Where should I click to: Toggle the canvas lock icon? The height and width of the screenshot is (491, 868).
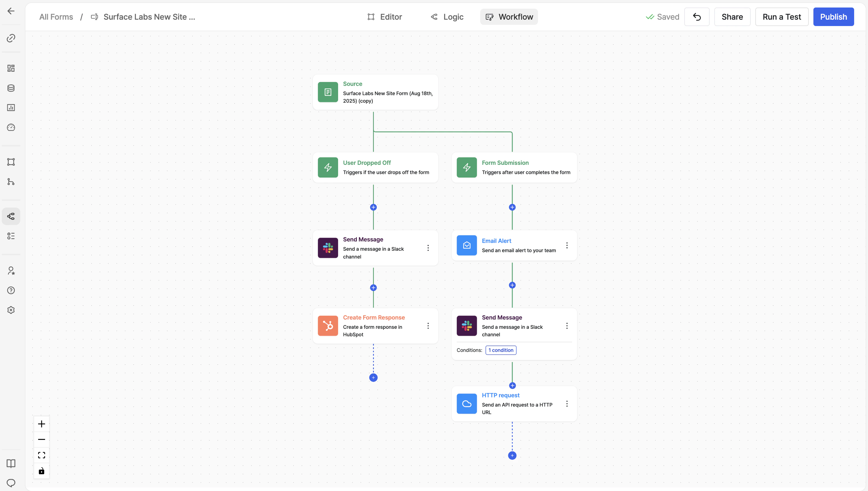pos(41,471)
